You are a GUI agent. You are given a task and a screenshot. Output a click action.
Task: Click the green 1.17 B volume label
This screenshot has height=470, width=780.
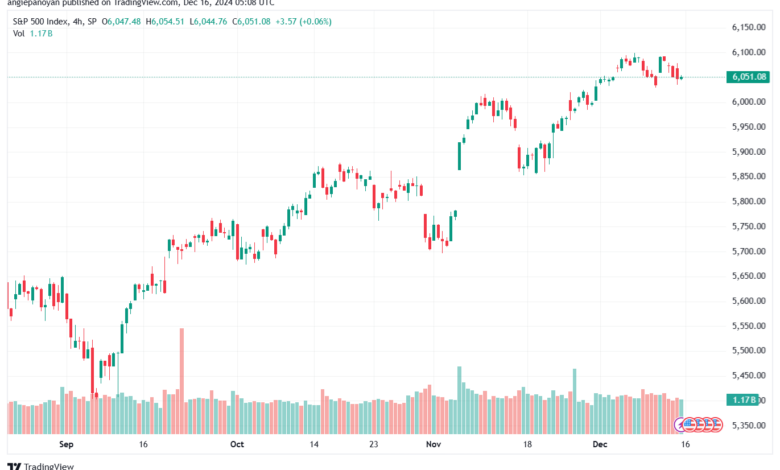(743, 400)
